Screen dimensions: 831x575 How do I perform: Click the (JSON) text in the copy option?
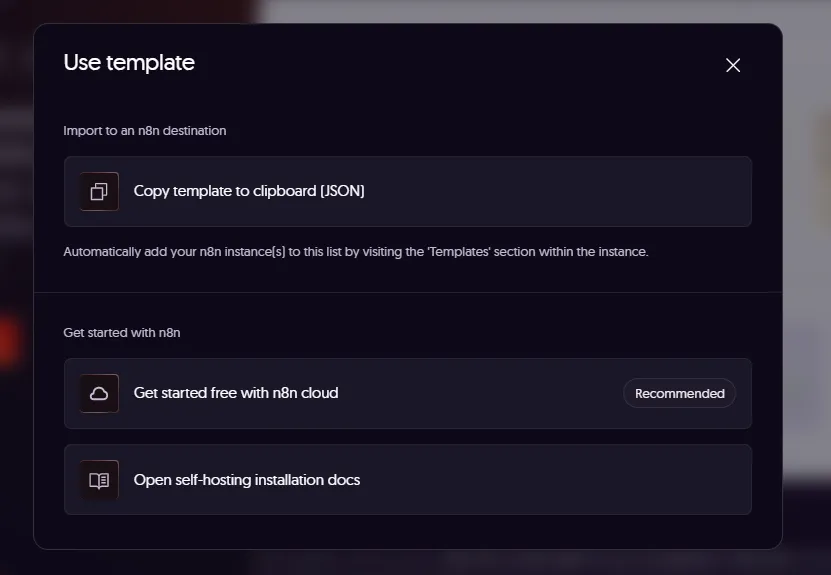pos(342,191)
